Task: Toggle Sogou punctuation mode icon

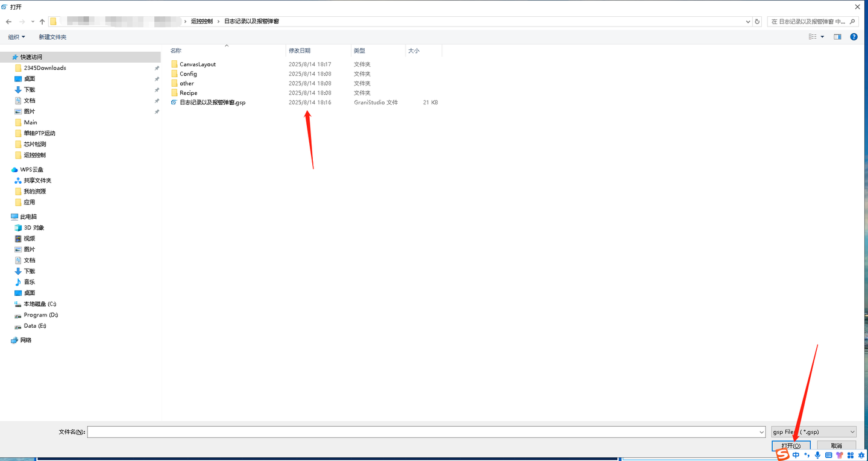Action: (x=807, y=455)
